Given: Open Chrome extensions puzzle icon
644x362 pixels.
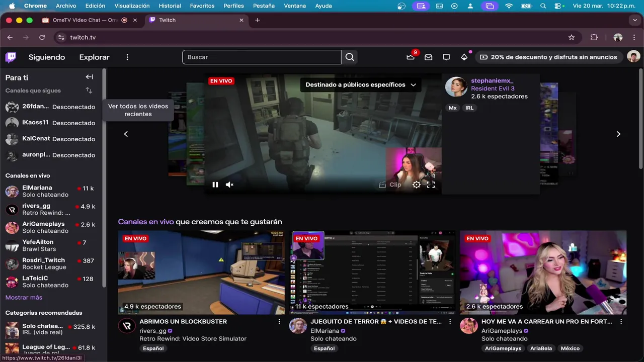Looking at the screenshot, I should [594, 37].
